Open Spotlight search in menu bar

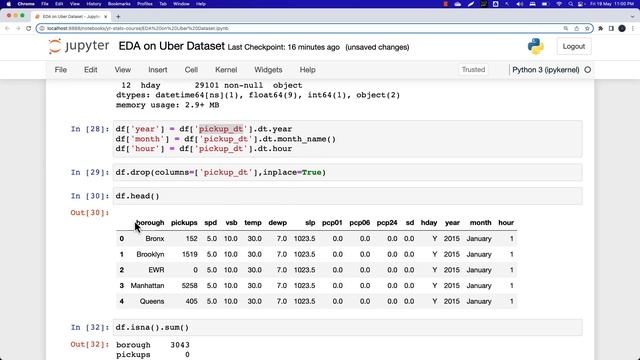pyautogui.click(x=571, y=4)
